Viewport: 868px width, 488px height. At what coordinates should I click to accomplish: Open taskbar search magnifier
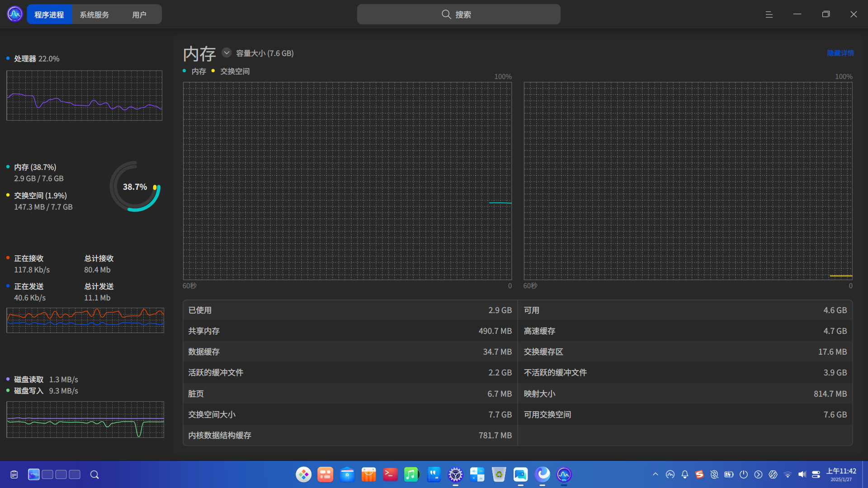94,474
